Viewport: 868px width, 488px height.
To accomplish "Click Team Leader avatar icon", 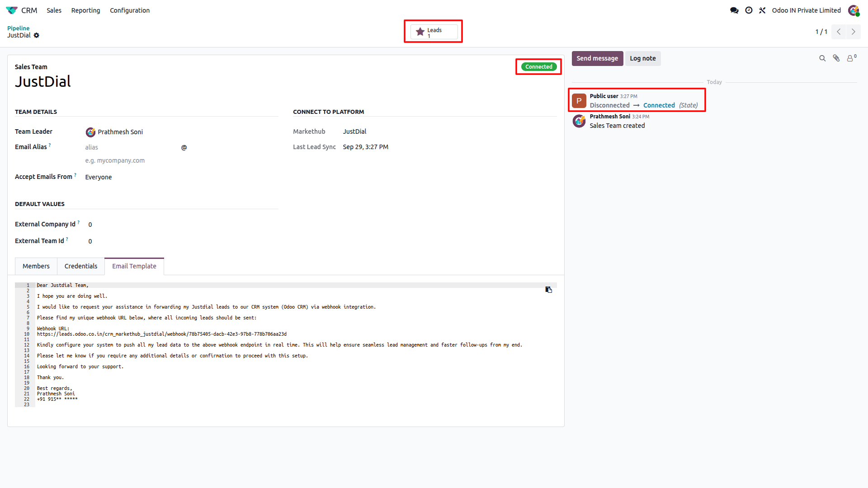I will tap(90, 132).
